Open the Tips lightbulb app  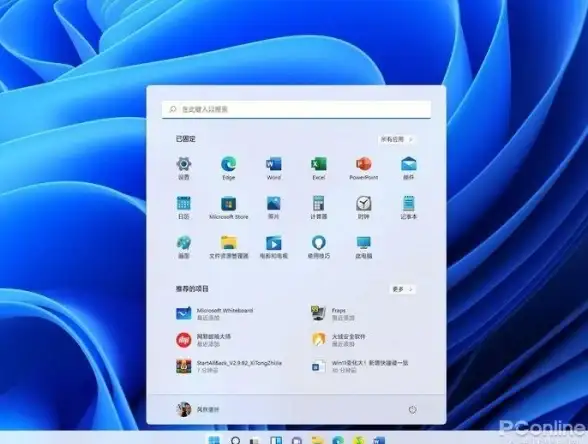click(x=319, y=247)
